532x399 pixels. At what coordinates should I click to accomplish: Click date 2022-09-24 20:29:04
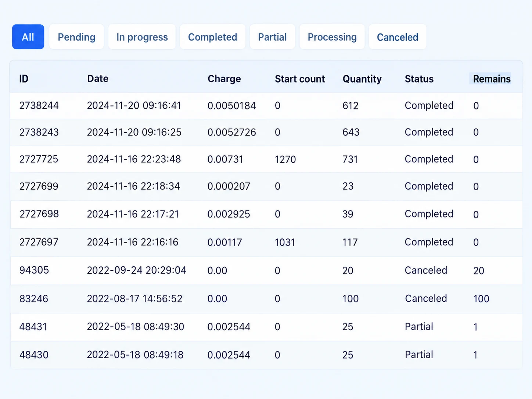point(137,270)
